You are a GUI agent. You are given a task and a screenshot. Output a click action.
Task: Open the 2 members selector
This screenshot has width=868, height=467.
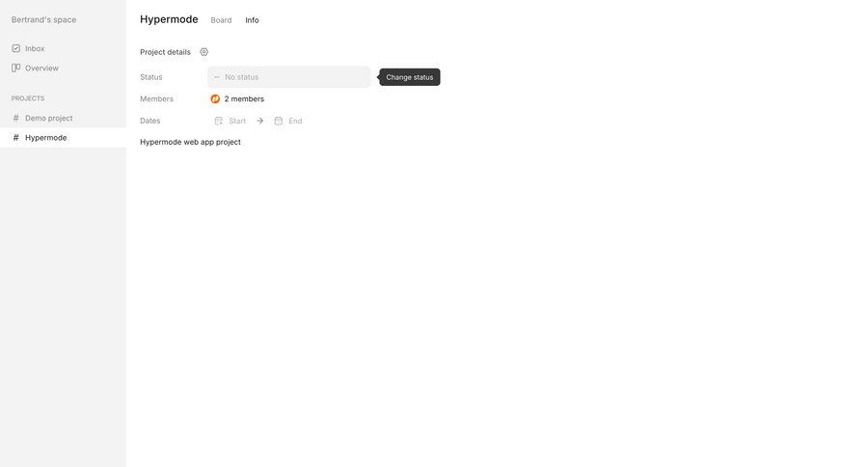pyautogui.click(x=238, y=99)
